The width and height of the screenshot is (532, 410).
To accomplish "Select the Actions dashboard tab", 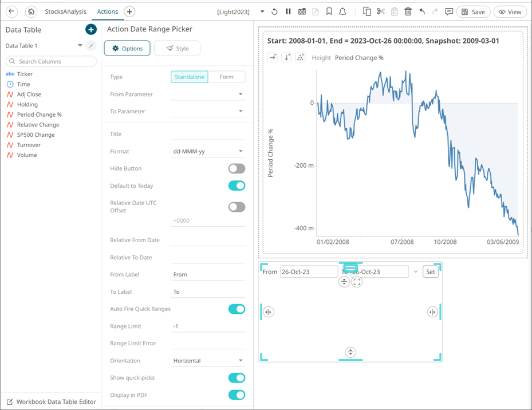I will pyautogui.click(x=107, y=11).
